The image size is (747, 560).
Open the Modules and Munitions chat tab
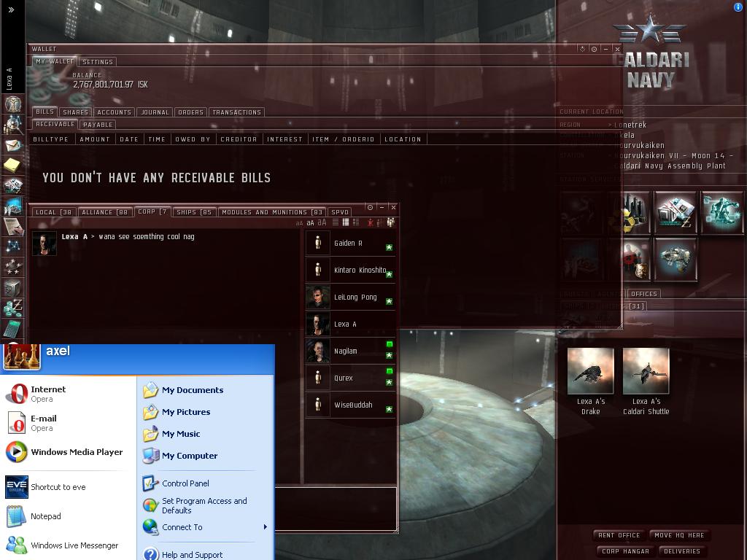pyautogui.click(x=272, y=212)
